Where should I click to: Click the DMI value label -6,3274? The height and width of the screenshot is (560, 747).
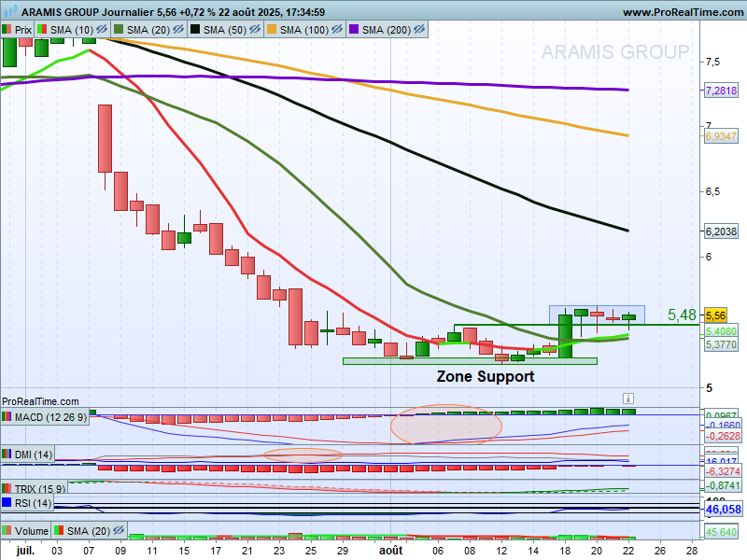point(723,471)
